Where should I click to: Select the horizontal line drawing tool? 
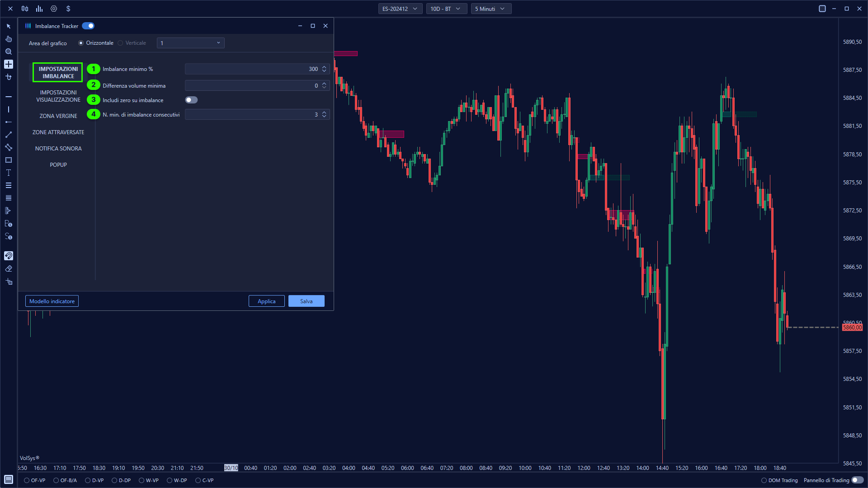(x=9, y=97)
